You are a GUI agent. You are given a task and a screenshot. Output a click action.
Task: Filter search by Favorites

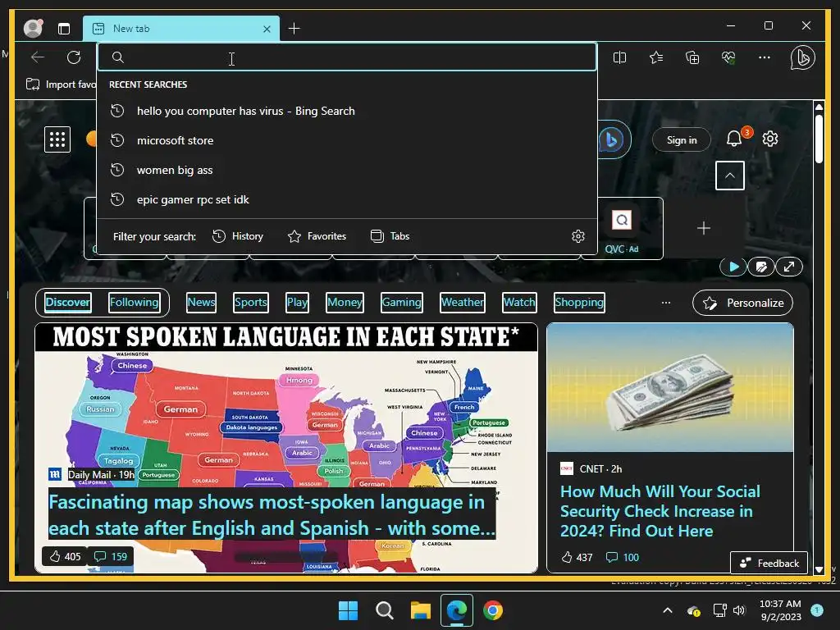pyautogui.click(x=317, y=236)
